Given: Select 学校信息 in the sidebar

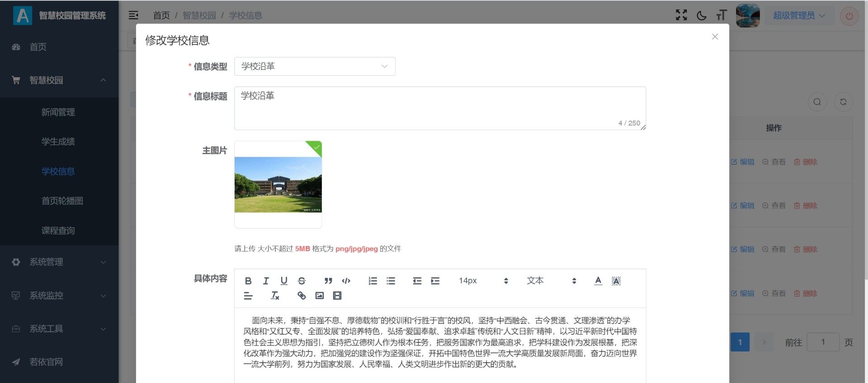Looking at the screenshot, I should point(59,171).
